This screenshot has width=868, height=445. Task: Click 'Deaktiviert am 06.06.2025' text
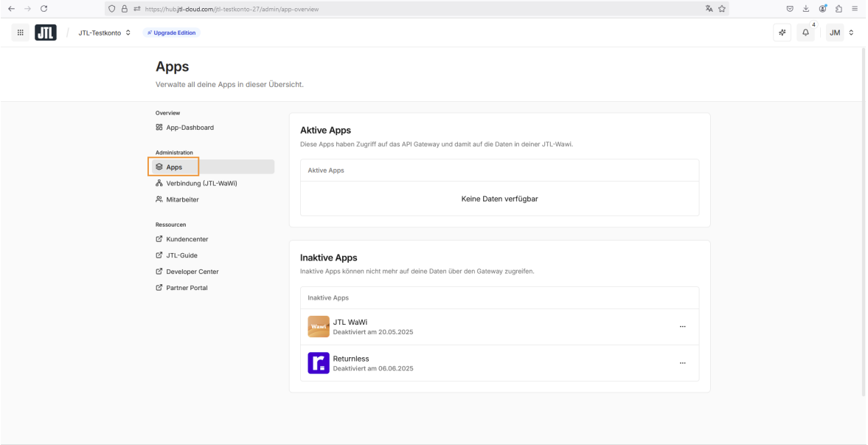373,368
